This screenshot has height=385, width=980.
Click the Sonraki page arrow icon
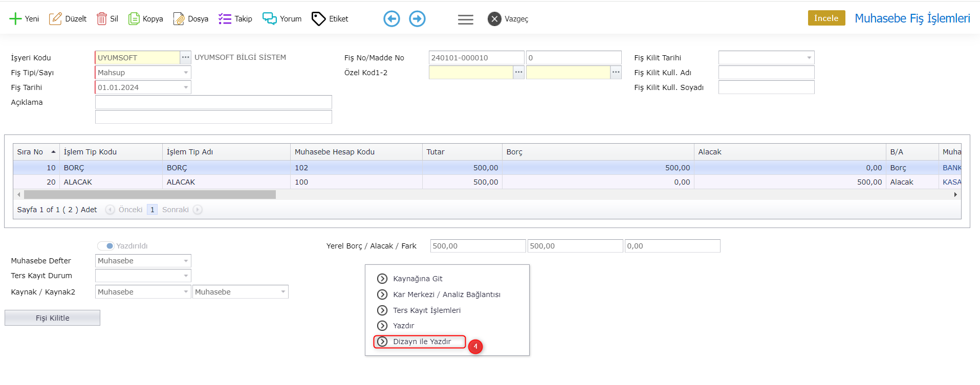click(x=198, y=210)
